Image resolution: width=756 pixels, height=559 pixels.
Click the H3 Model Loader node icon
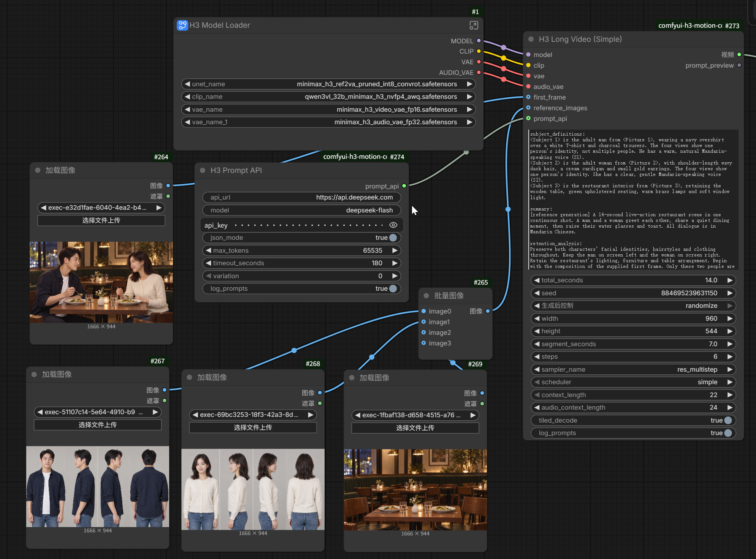(x=182, y=25)
